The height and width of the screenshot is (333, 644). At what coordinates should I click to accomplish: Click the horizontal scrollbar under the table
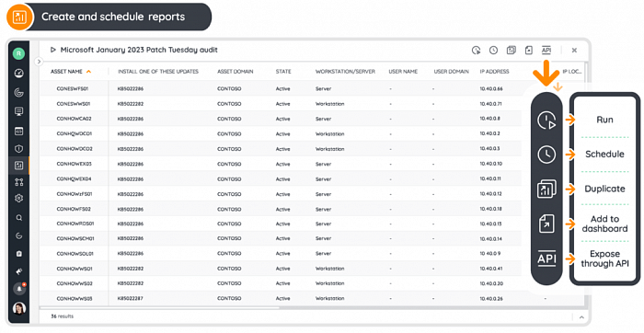160,307
